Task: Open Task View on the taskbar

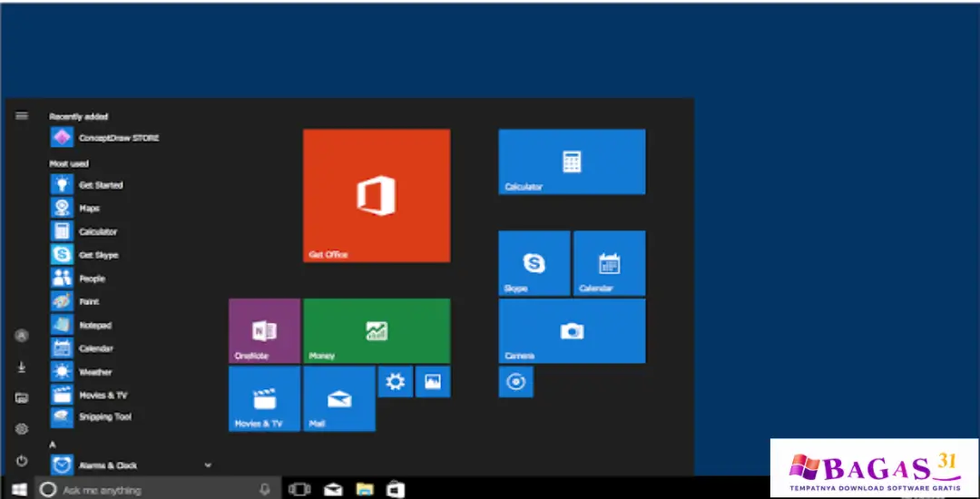Action: (300, 490)
